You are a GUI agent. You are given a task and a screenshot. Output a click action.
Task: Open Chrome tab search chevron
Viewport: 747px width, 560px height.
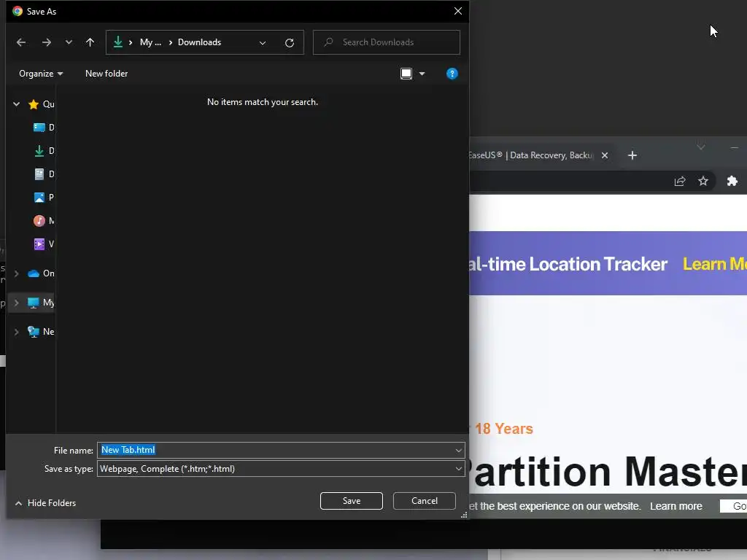pos(701,147)
